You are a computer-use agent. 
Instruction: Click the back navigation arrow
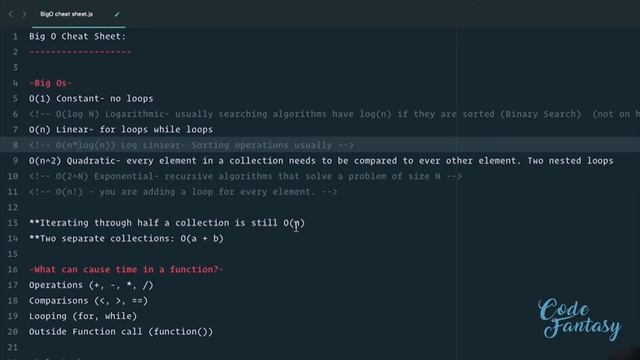tap(11, 14)
